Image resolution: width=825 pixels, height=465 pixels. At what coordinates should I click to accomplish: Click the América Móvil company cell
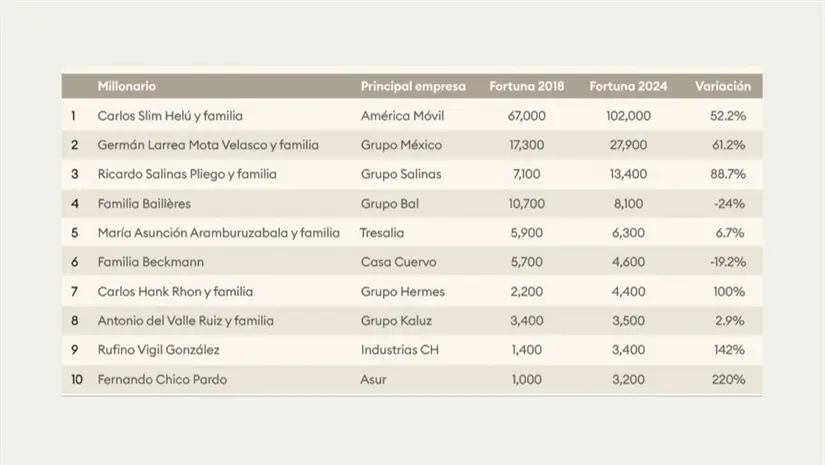(402, 116)
